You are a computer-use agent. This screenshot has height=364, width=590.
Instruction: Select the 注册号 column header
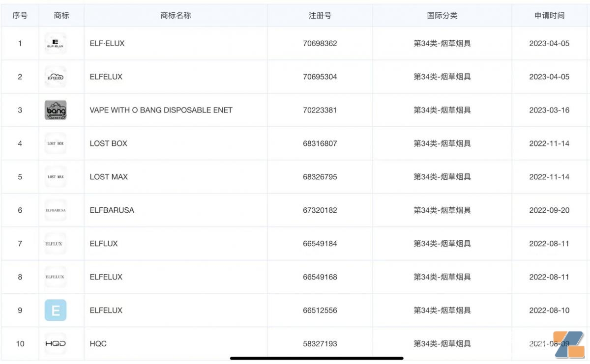click(320, 15)
